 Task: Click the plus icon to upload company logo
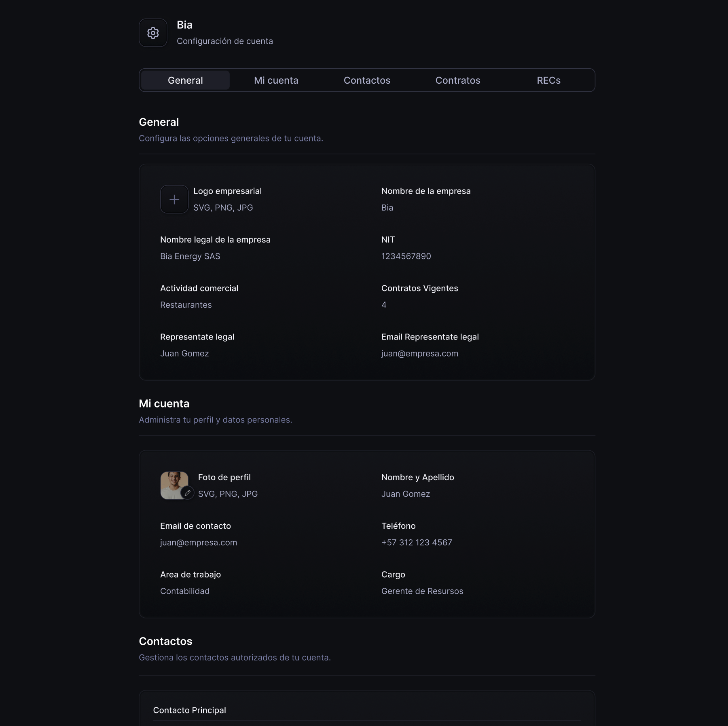point(174,199)
